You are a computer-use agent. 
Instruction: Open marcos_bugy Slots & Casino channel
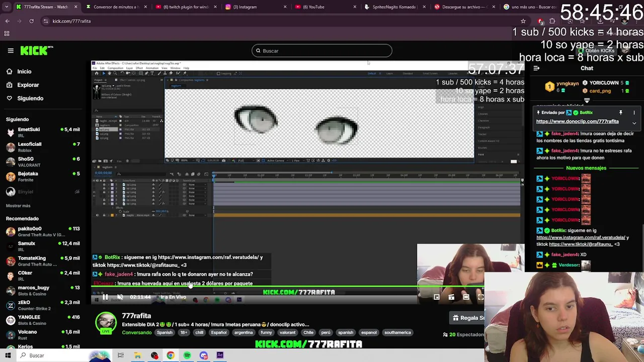click(x=43, y=291)
